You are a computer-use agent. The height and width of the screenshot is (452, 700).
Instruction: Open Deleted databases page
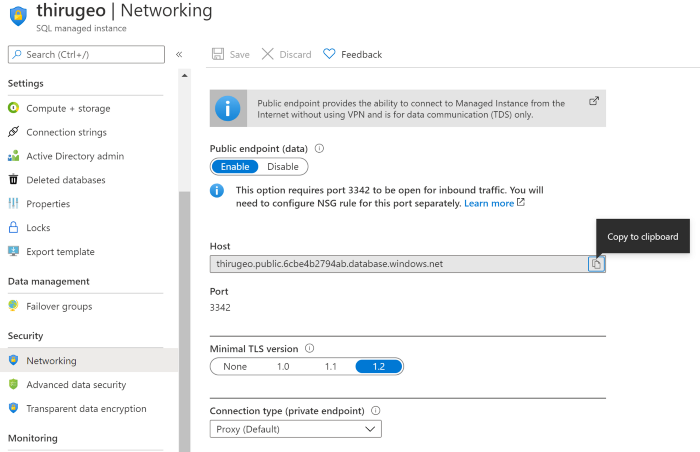[66, 180]
